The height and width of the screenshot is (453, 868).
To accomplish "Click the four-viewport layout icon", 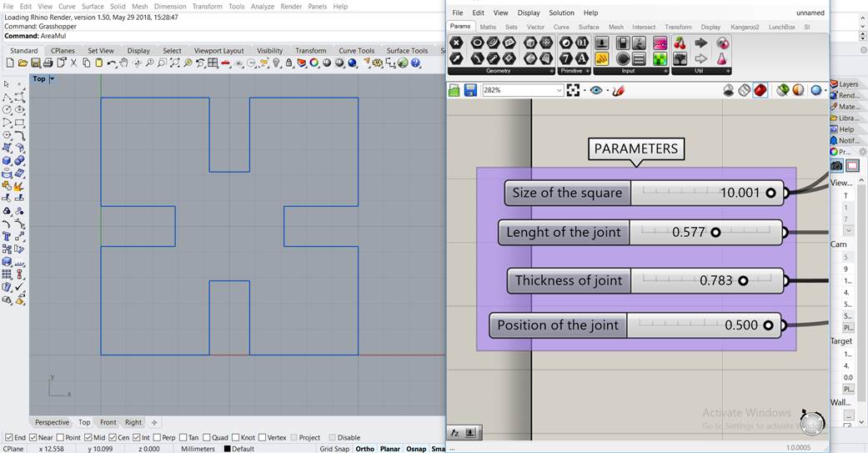I will (213, 63).
